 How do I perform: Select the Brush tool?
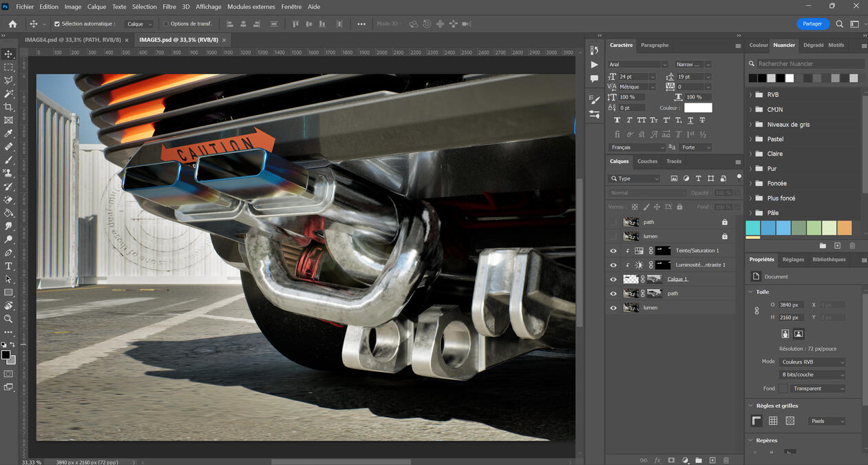coord(8,160)
